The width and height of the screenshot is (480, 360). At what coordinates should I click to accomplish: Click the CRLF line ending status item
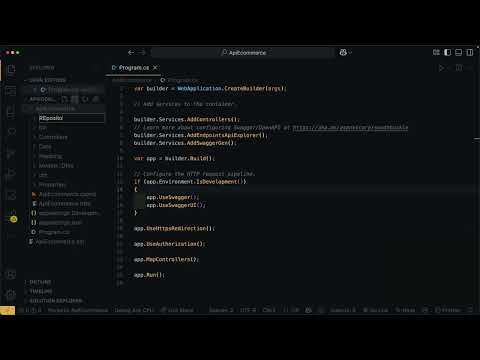269,310
